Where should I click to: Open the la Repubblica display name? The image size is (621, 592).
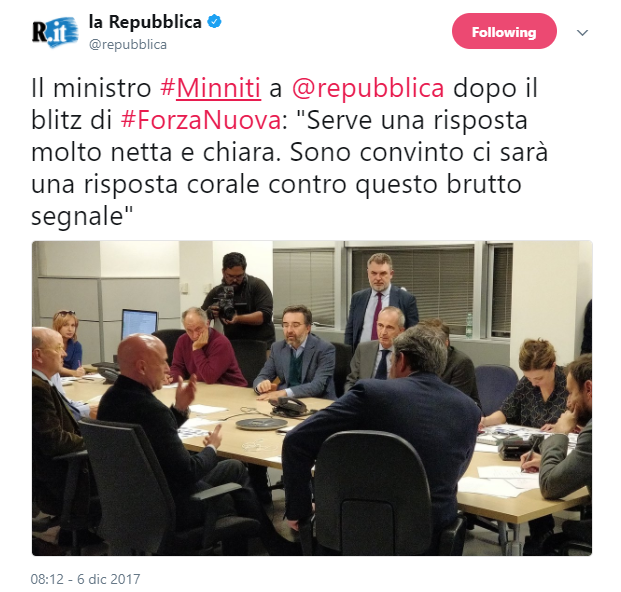click(x=145, y=21)
